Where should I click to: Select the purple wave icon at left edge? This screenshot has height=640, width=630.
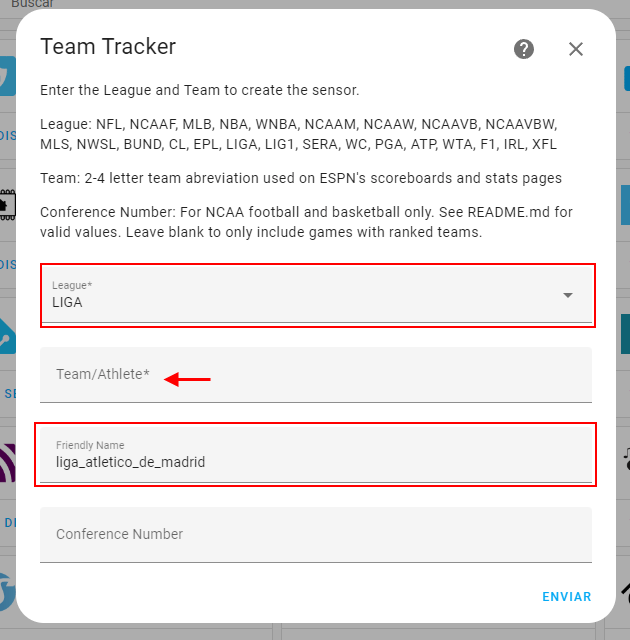pos(8,463)
